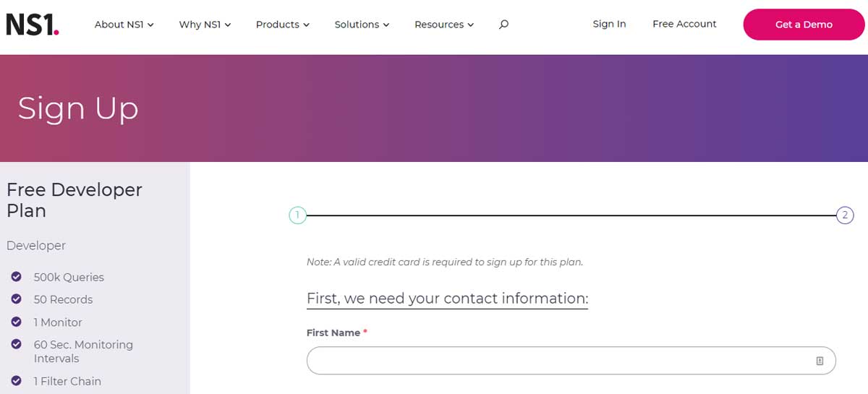Click the checkmark icon beside 500k Queries
Viewport: 868px width, 394px height.
pos(16,276)
